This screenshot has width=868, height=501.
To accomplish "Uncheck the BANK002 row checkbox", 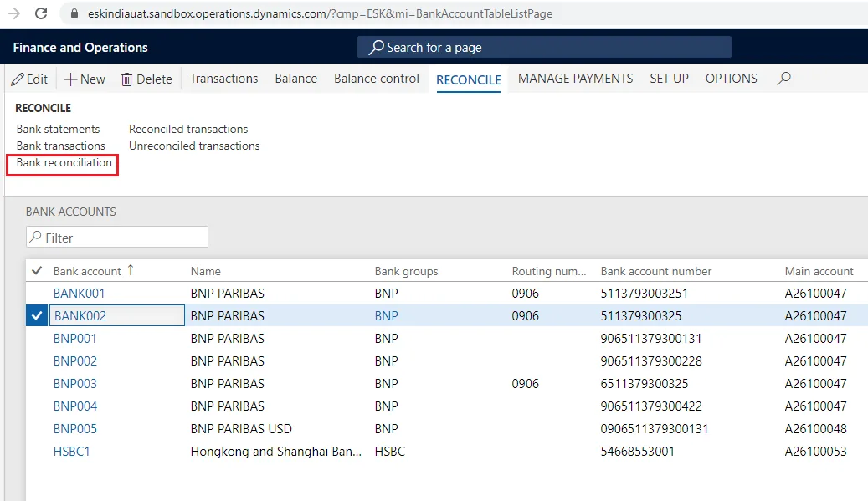I will coord(37,316).
